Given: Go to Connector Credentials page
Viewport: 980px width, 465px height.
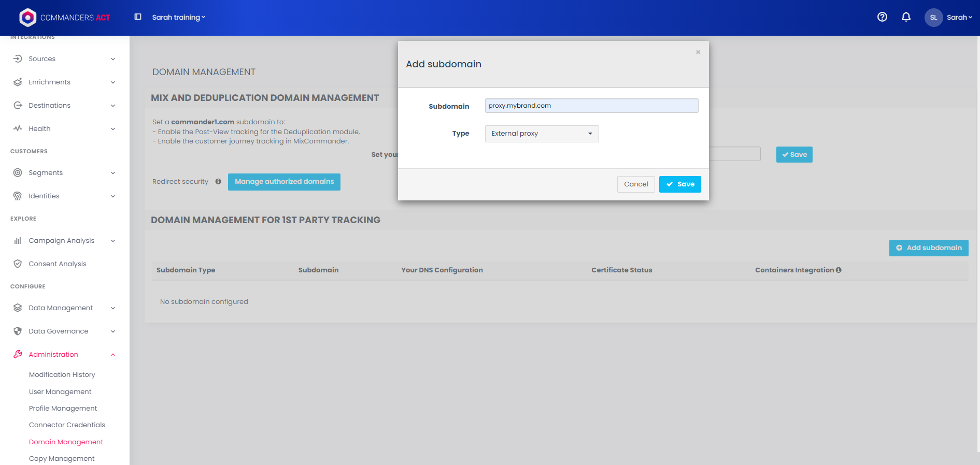Looking at the screenshot, I should (67, 425).
